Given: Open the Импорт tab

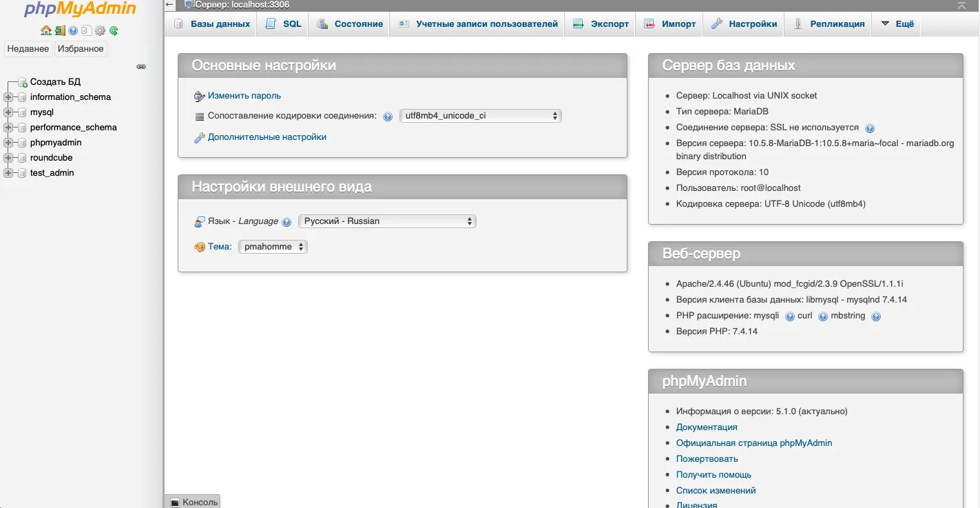Looking at the screenshot, I should 670,23.
